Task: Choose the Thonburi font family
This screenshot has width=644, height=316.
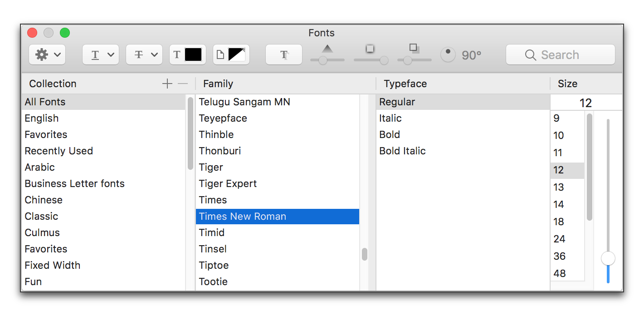Action: coord(278,151)
